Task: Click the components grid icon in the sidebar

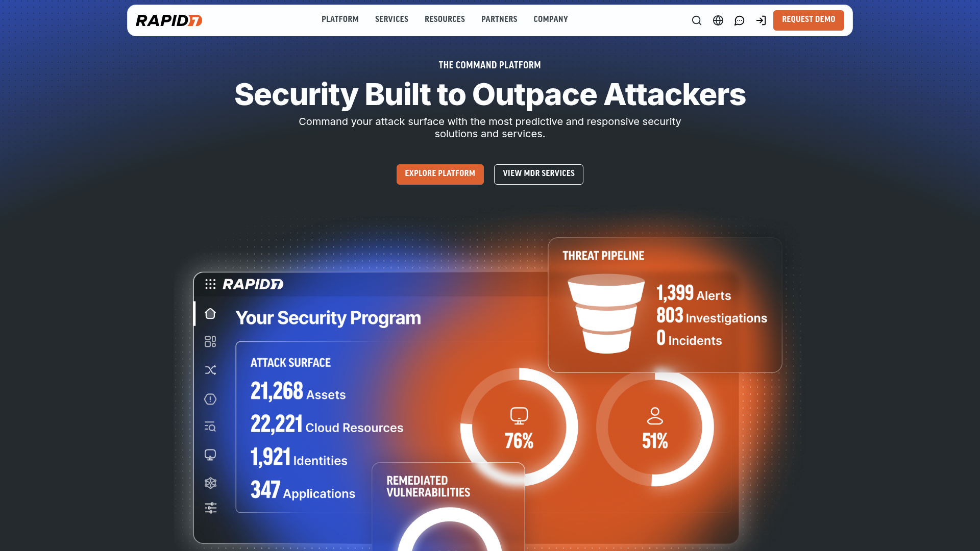Action: (x=210, y=342)
